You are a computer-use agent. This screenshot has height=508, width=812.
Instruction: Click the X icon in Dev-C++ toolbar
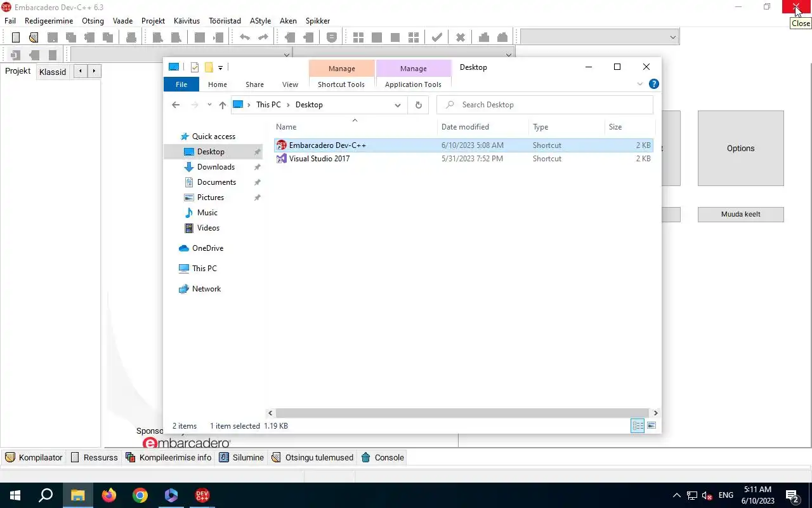[x=461, y=37]
